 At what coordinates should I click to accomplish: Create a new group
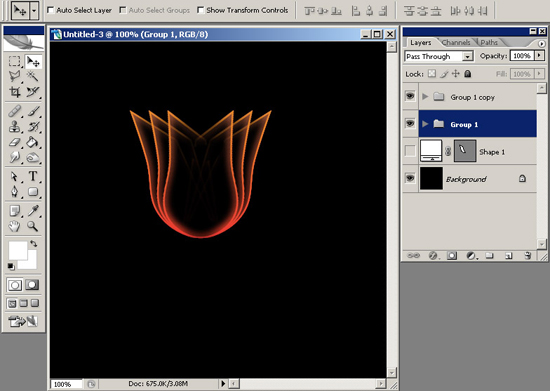pyautogui.click(x=490, y=256)
